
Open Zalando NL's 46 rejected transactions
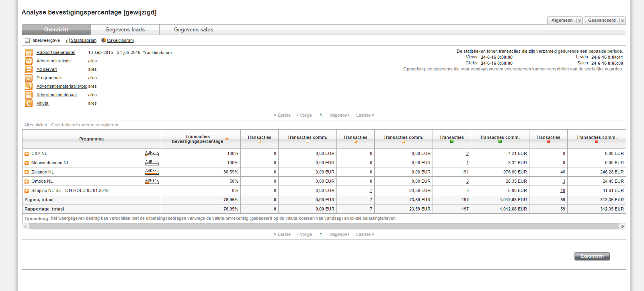(563, 172)
